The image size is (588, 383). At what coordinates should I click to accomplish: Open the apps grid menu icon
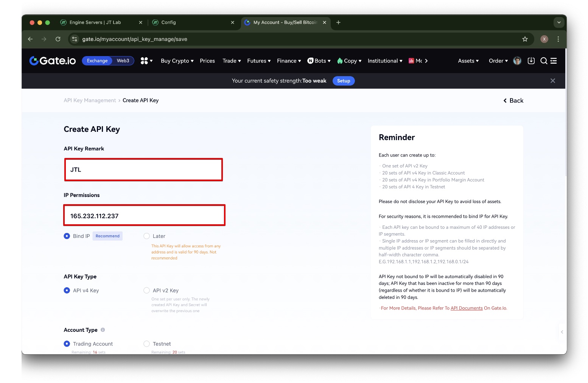tap(144, 61)
